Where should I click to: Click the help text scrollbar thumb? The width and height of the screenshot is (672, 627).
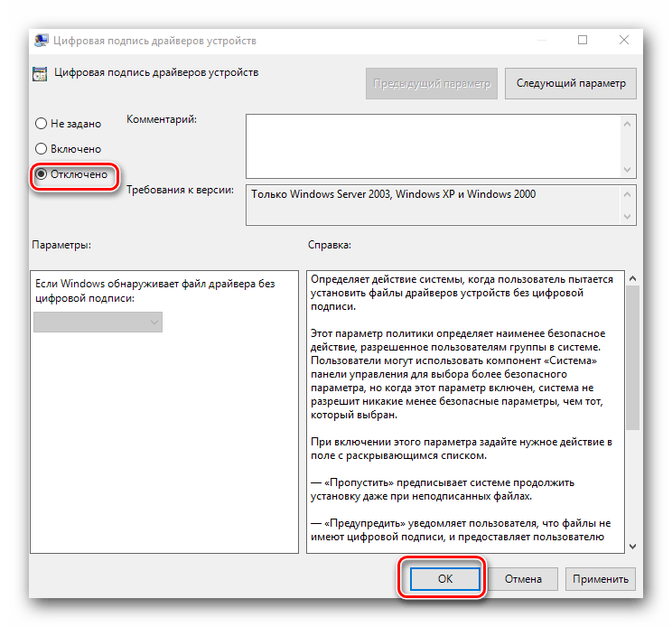point(632,358)
